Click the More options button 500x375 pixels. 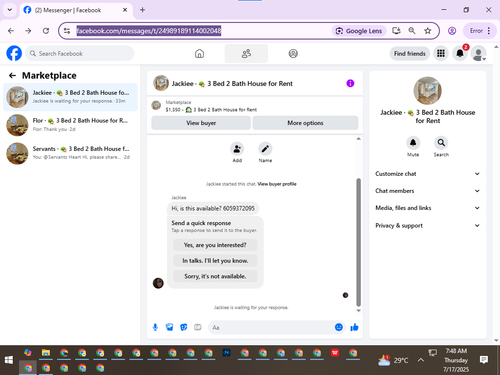305,123
